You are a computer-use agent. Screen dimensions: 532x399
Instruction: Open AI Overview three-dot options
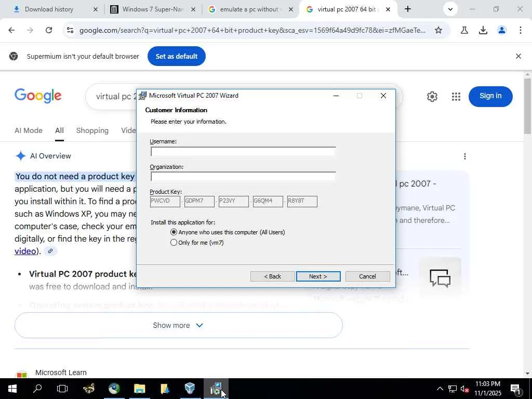(464, 156)
